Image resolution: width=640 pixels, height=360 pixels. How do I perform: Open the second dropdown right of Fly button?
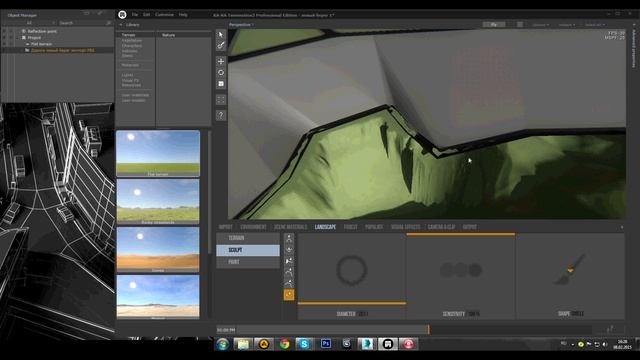point(567,24)
